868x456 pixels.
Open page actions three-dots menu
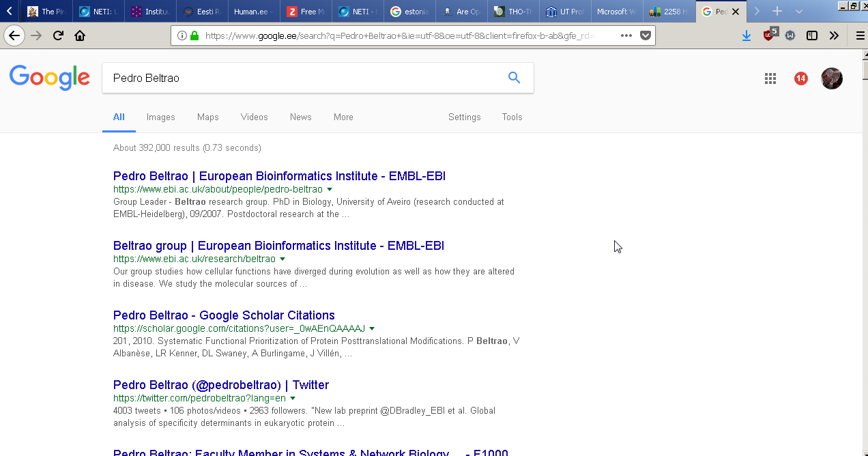tap(626, 35)
